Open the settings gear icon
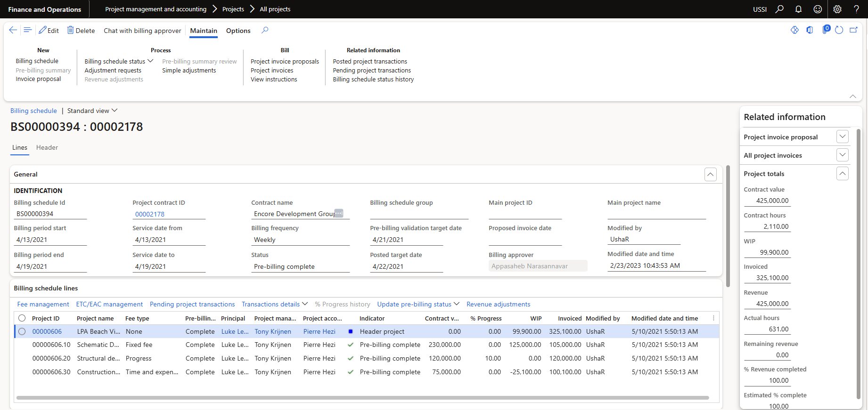This screenshot has width=868, height=410. [837, 9]
